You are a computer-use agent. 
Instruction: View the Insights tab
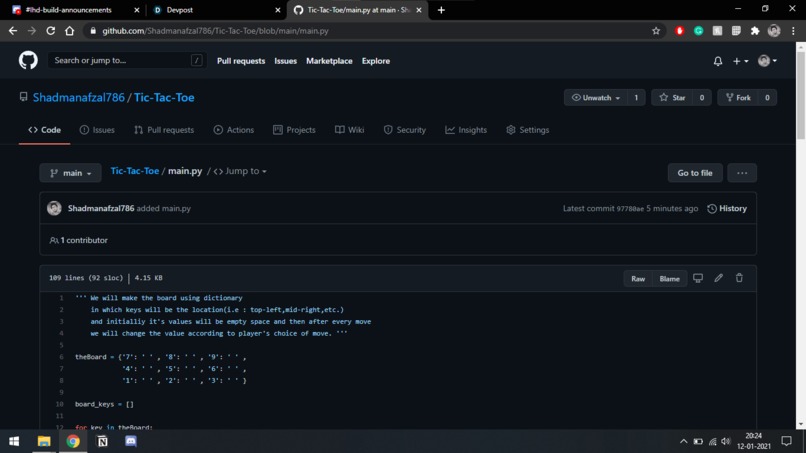click(466, 130)
